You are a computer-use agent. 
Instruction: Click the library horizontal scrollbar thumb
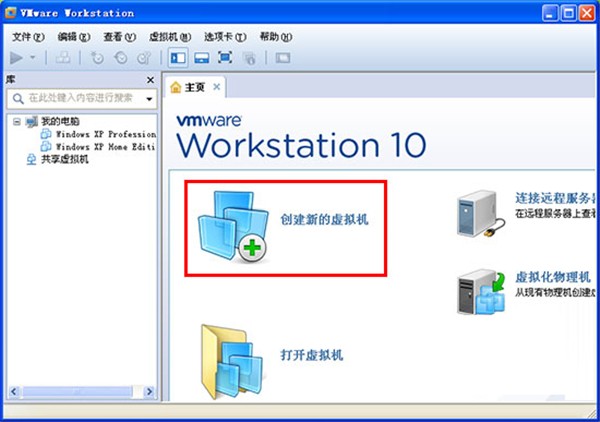(x=77, y=391)
